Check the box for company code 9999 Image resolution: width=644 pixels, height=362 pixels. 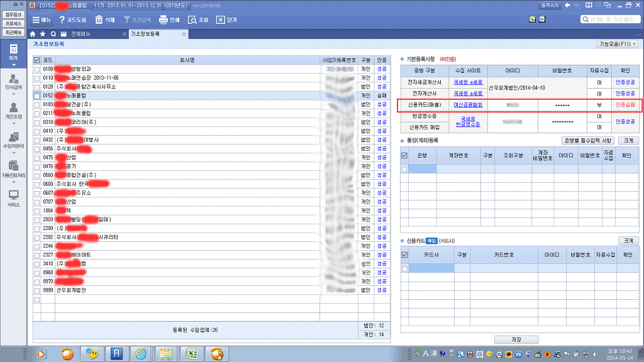(37, 290)
